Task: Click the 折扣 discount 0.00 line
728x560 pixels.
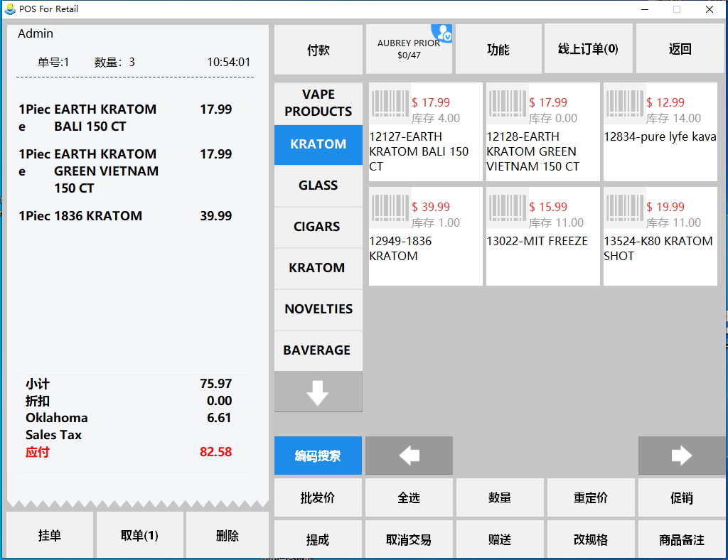Action: click(x=129, y=401)
